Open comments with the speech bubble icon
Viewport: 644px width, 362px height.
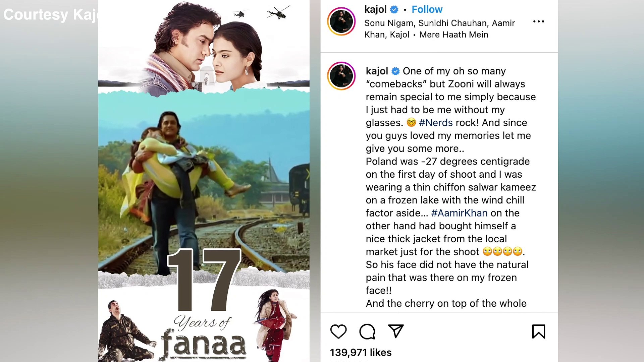[367, 331]
